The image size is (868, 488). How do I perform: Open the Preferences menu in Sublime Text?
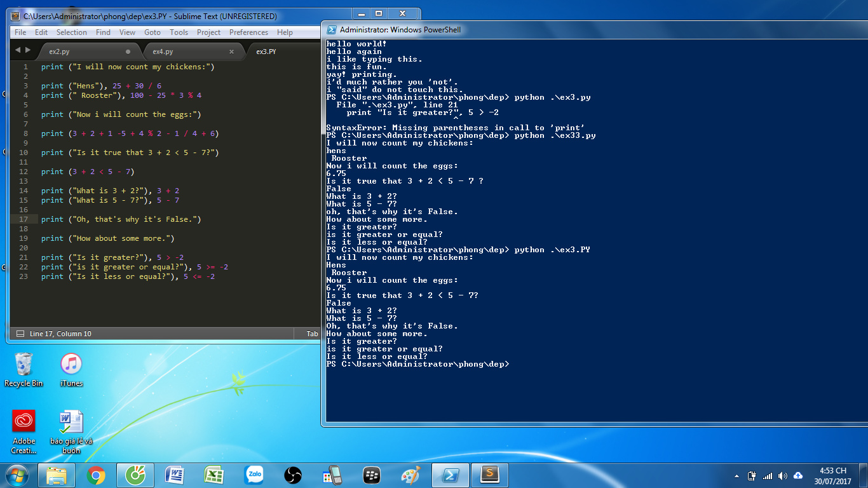tap(248, 32)
